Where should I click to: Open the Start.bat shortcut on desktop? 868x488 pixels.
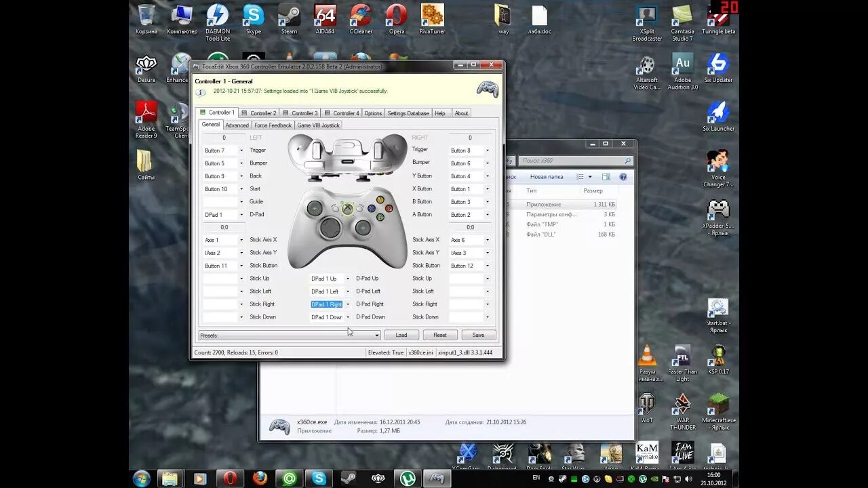(x=718, y=314)
